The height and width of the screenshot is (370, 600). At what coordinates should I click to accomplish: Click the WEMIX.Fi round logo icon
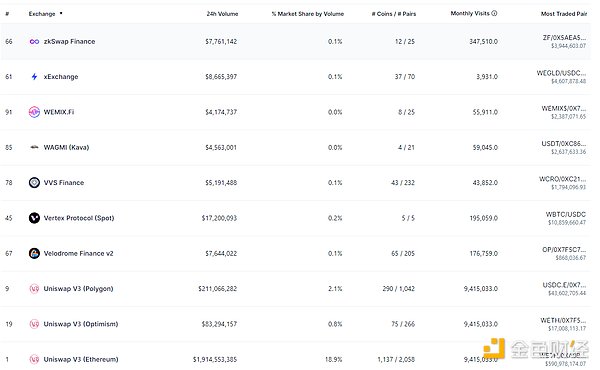tap(34, 112)
